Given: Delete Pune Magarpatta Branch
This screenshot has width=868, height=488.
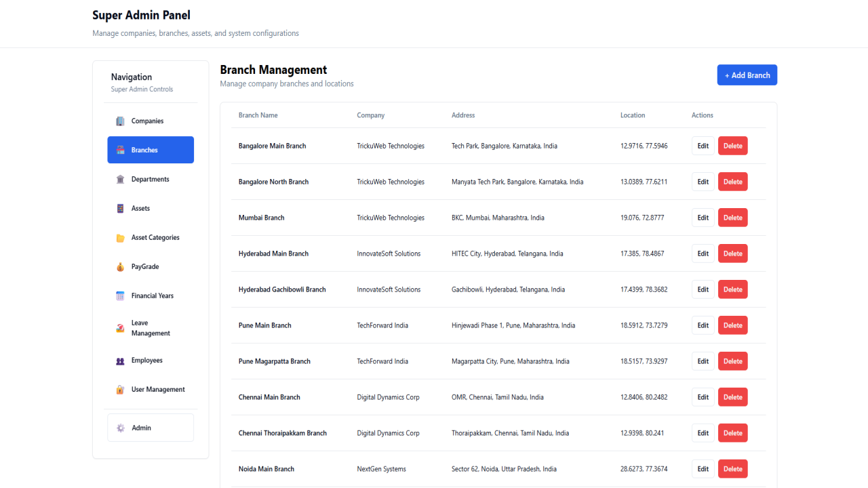Looking at the screenshot, I should [x=733, y=361].
